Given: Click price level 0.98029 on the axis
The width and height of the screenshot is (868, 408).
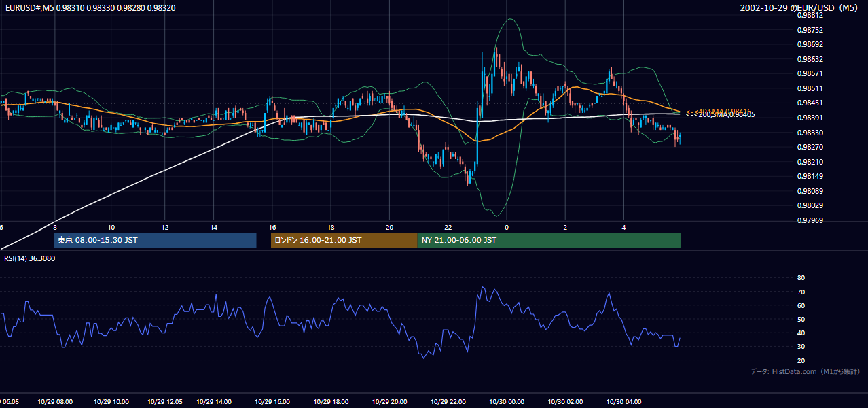Looking at the screenshot, I should coord(810,205).
